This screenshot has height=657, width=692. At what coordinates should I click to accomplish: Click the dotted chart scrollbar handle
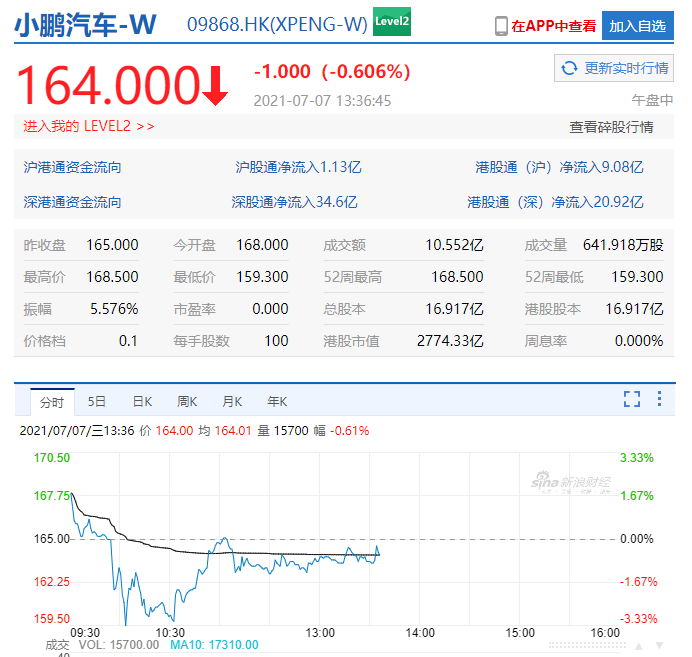(x=587, y=646)
